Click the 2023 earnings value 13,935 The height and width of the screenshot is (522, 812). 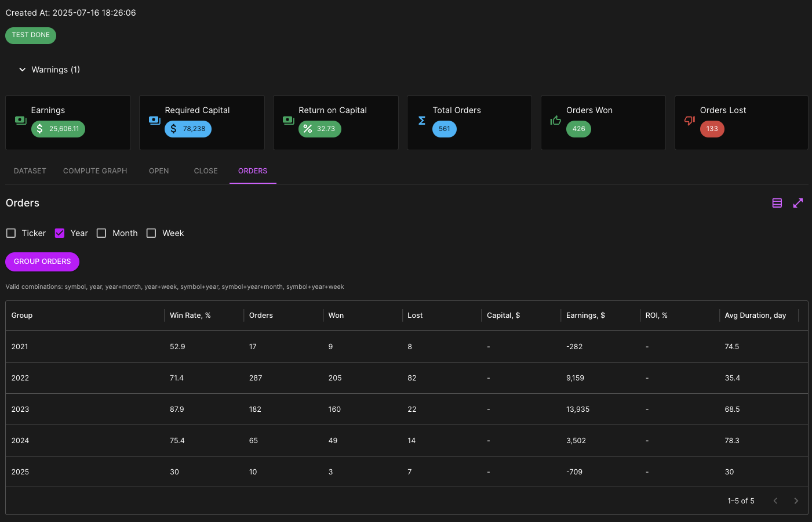pos(578,409)
